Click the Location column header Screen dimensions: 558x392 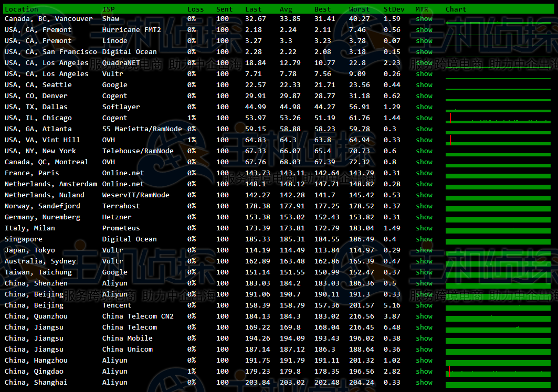pos(21,9)
